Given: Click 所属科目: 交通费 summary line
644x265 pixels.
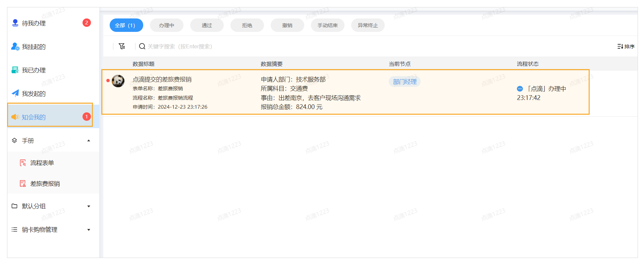Looking at the screenshot, I should [284, 89].
